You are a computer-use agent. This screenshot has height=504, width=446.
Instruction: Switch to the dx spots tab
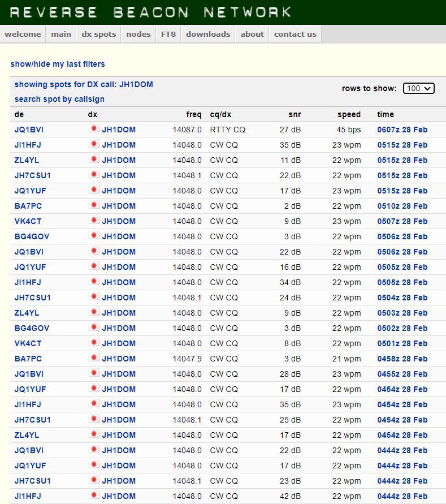pos(99,34)
